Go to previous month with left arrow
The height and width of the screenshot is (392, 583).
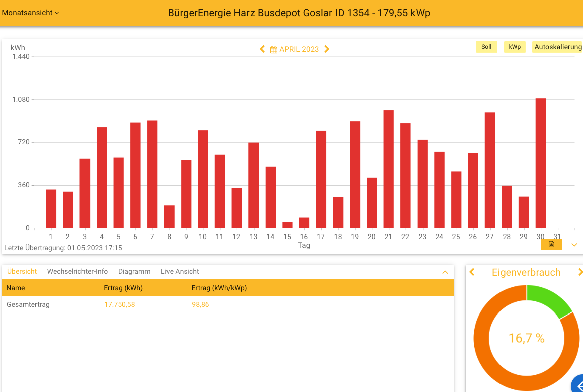tap(262, 49)
